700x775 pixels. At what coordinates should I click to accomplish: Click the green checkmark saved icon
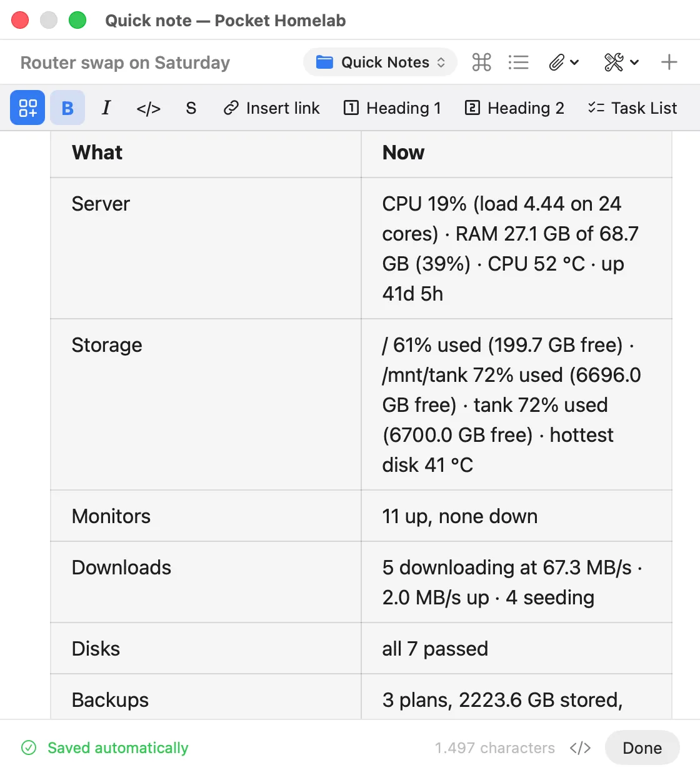point(29,747)
